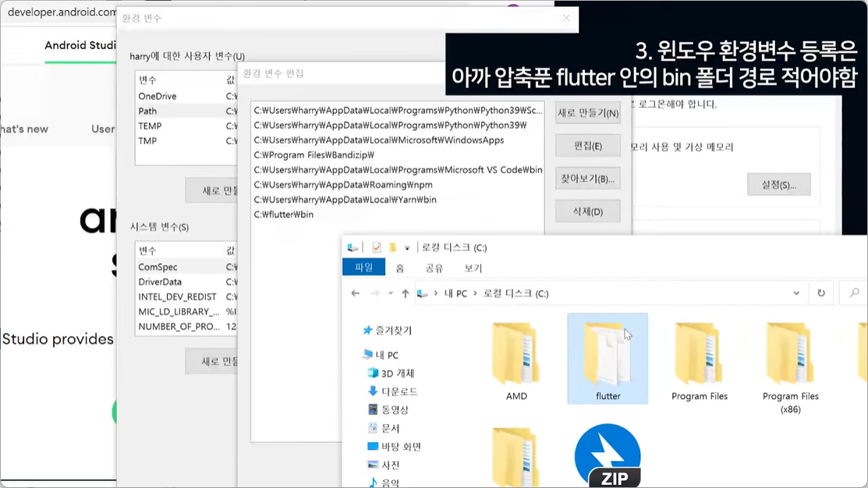Select the Microsoft VS Code\bin path entry
Image resolution: width=868 pixels, height=488 pixels.
click(x=398, y=169)
